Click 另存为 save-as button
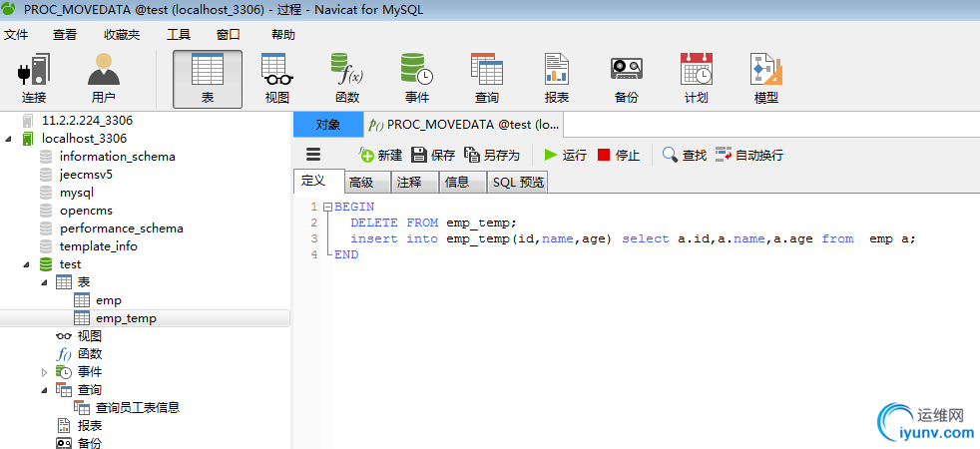Viewport: 980px width, 449px height. click(492, 155)
